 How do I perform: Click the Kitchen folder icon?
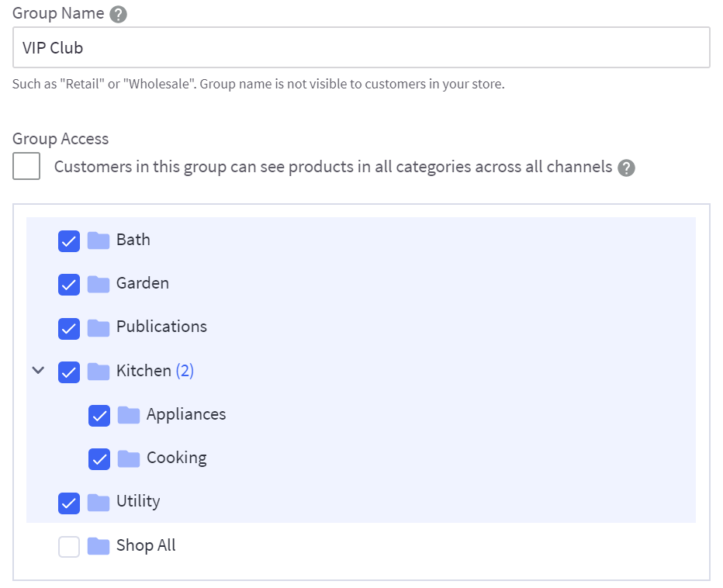pos(99,371)
